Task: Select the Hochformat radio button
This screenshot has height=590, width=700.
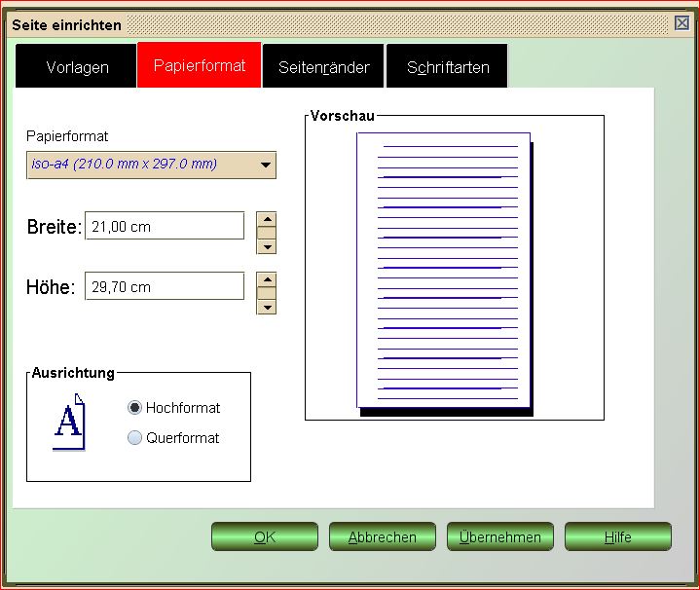Action: [x=134, y=408]
